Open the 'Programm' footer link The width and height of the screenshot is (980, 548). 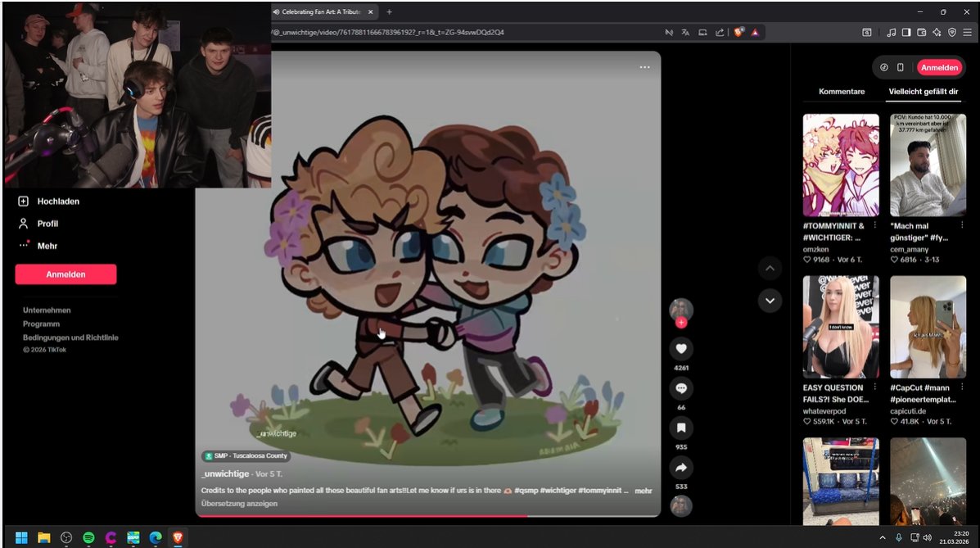(41, 324)
